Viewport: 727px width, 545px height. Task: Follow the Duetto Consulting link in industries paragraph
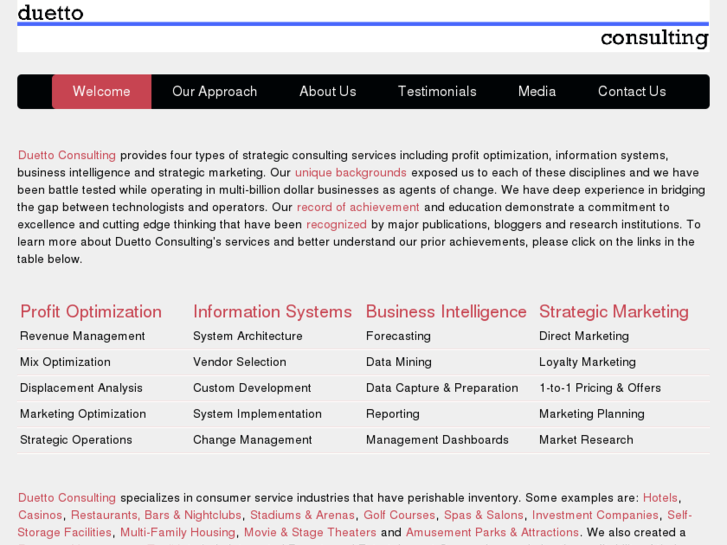67,498
